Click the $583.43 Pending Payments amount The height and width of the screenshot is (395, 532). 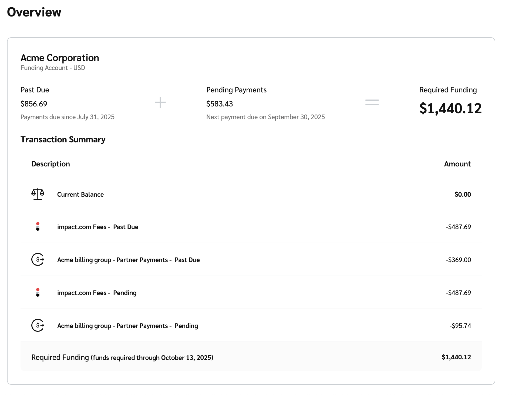(219, 104)
